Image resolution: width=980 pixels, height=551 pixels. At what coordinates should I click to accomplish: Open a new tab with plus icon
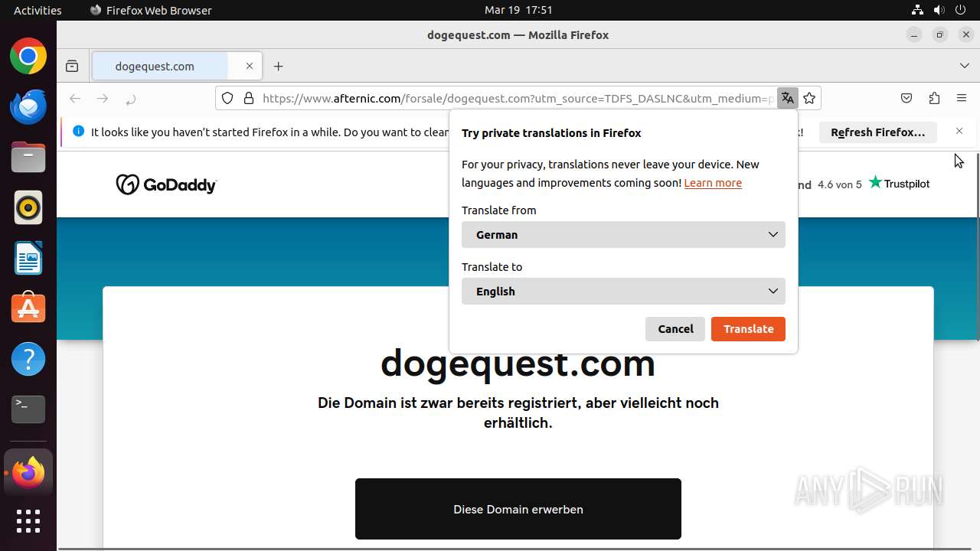click(279, 67)
